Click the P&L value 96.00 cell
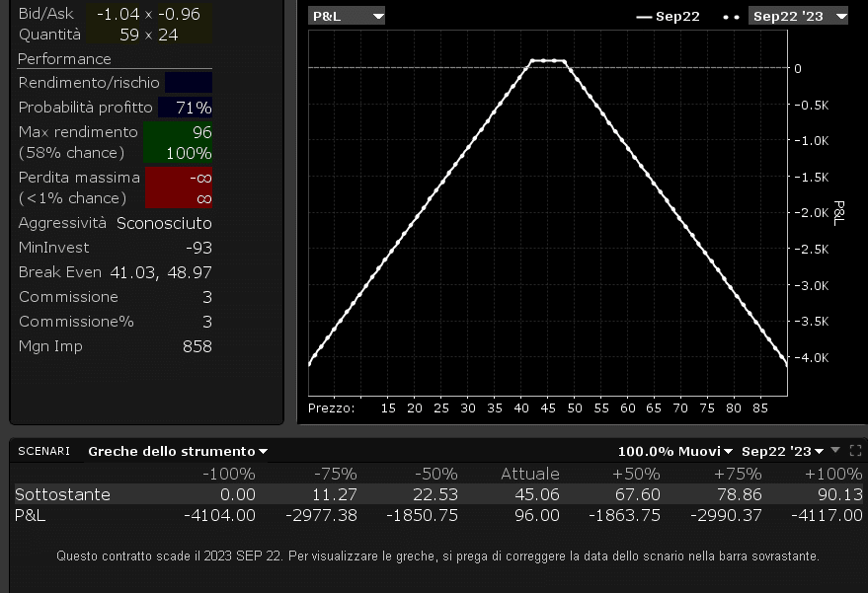The image size is (868, 593). [x=537, y=515]
